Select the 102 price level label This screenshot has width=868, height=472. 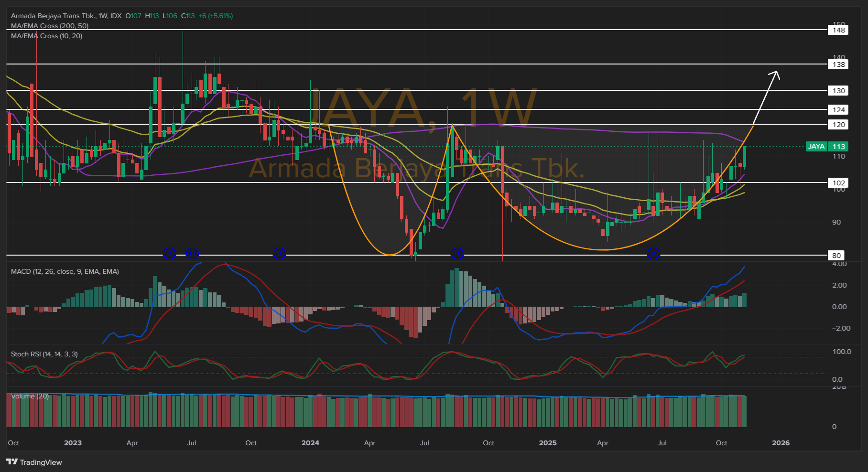click(x=838, y=183)
